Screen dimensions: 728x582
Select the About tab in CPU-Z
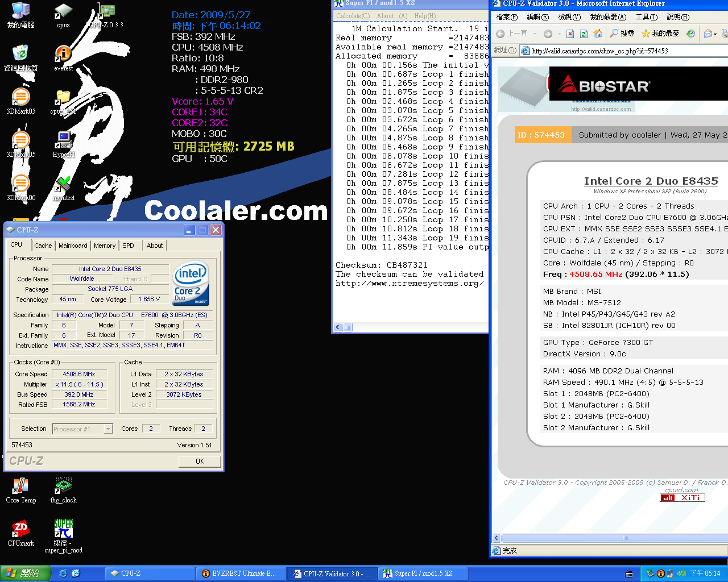pyautogui.click(x=155, y=246)
